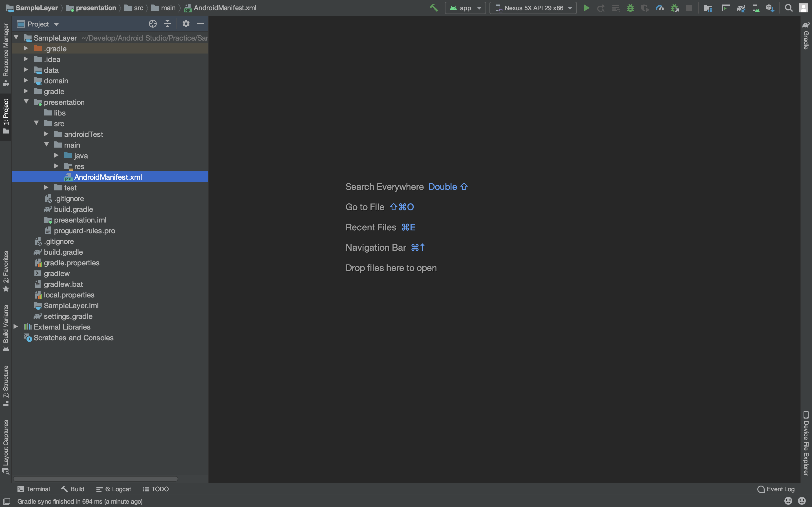Screen dimensions: 812x507
Task: Open the Android Profiler gauge icon
Action: [659, 8]
